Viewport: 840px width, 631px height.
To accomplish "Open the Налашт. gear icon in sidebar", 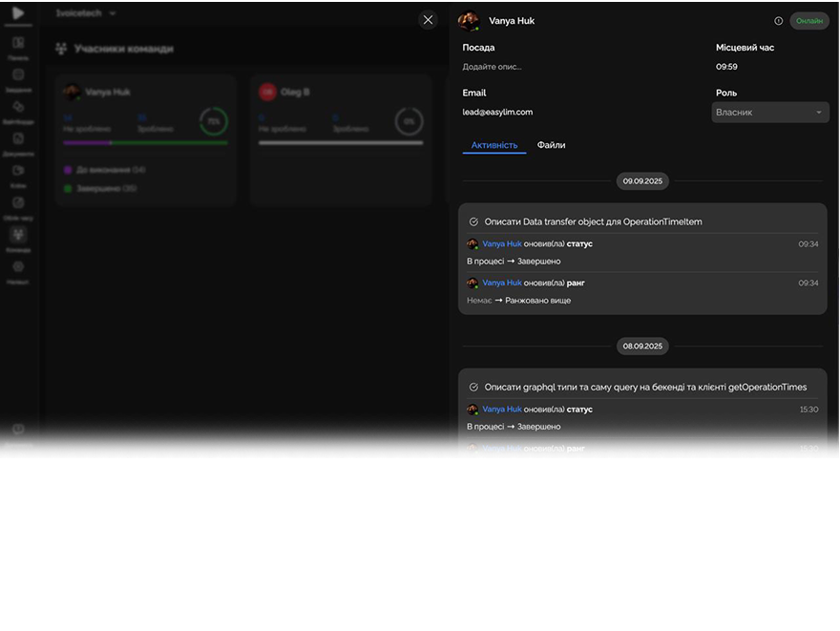I will pos(18,267).
